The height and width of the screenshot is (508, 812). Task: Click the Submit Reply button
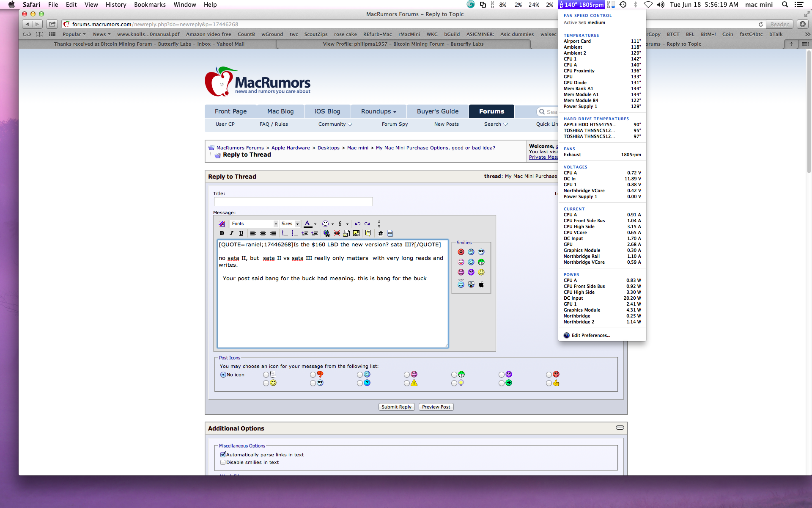396,407
